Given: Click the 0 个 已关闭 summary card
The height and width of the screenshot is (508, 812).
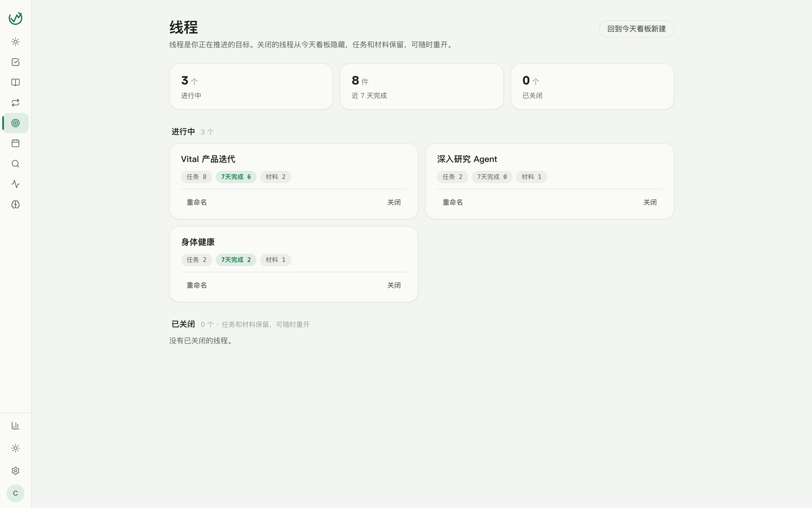Looking at the screenshot, I should tap(592, 86).
